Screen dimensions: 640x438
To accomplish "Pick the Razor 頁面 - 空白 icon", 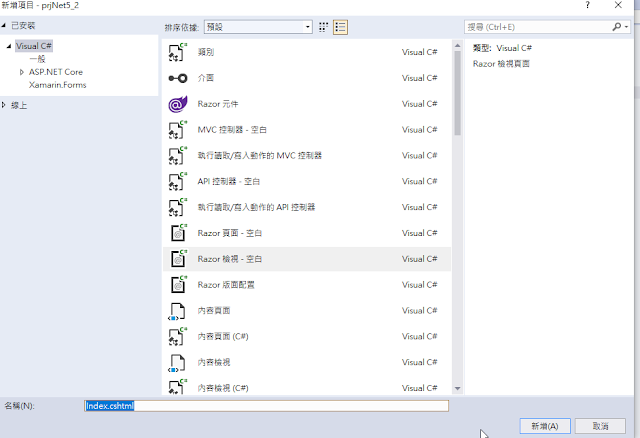I will pyautogui.click(x=178, y=233).
